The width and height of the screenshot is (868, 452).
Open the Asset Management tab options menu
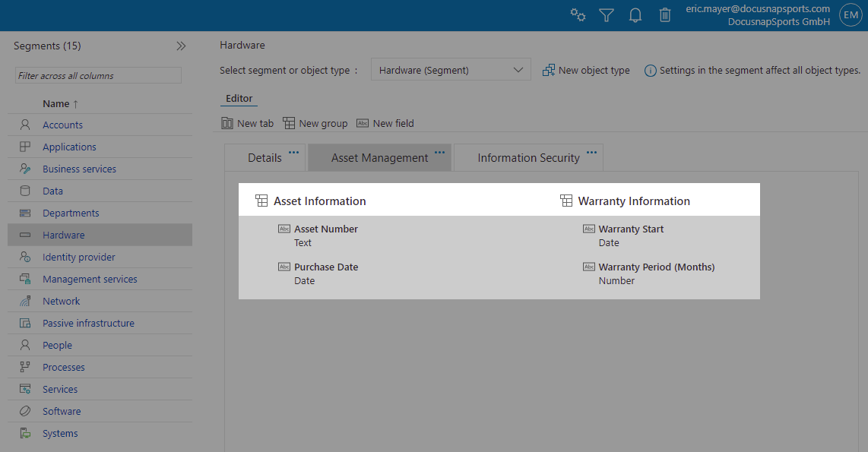click(x=439, y=152)
